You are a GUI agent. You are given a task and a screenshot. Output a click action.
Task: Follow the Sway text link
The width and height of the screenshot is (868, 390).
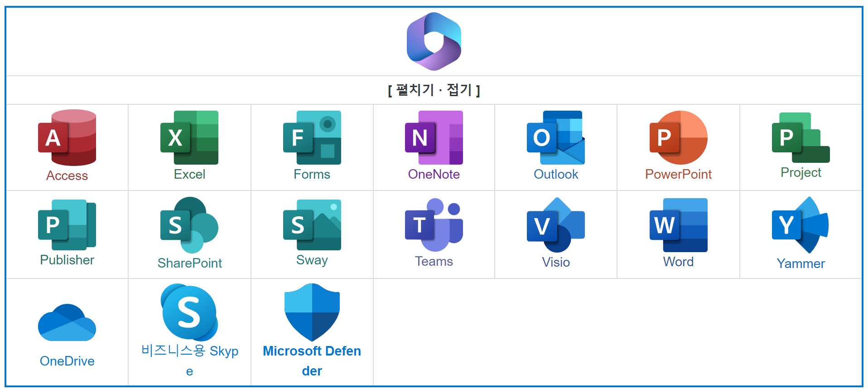tap(312, 260)
